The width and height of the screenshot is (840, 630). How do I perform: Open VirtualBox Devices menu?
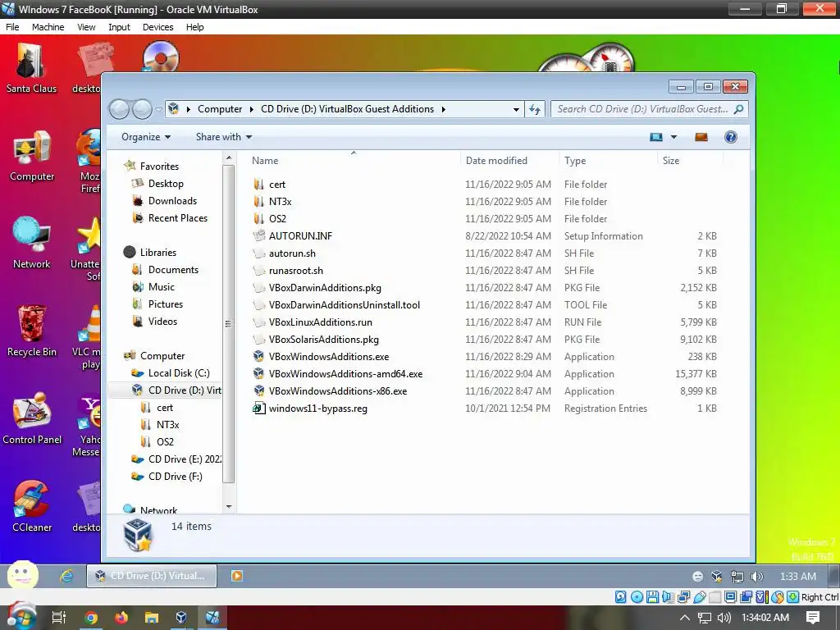click(x=158, y=27)
